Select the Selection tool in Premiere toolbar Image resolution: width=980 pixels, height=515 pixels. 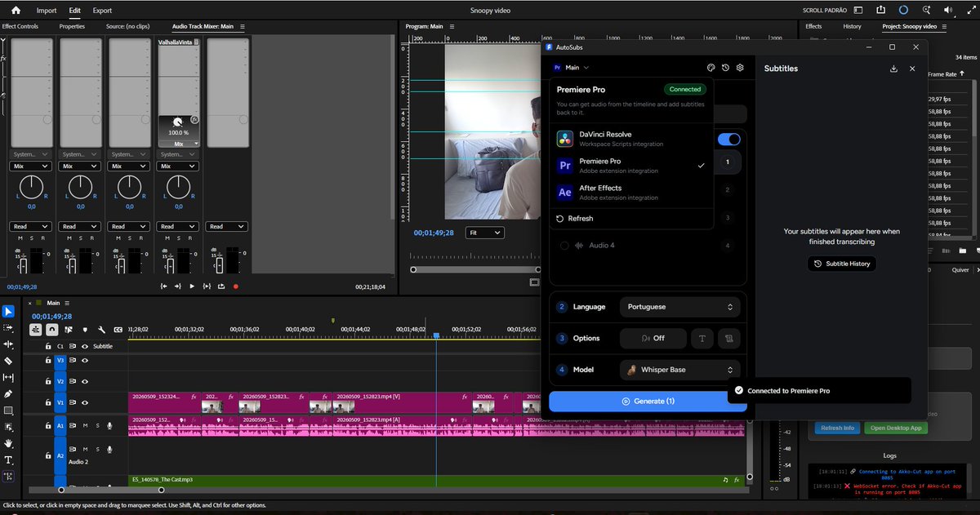click(x=8, y=311)
